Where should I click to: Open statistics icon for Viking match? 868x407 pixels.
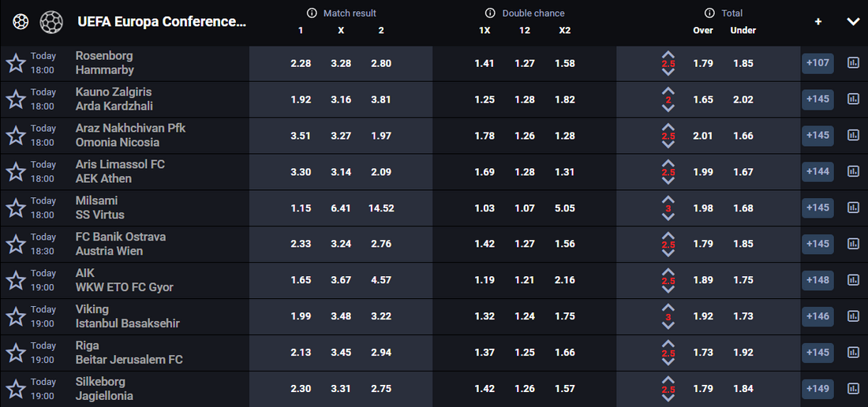click(x=853, y=316)
